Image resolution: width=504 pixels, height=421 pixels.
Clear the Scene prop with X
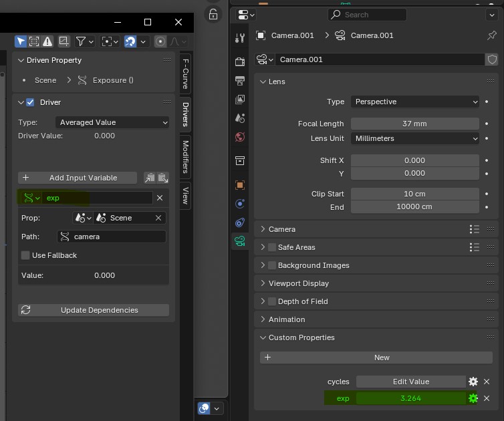(x=158, y=218)
